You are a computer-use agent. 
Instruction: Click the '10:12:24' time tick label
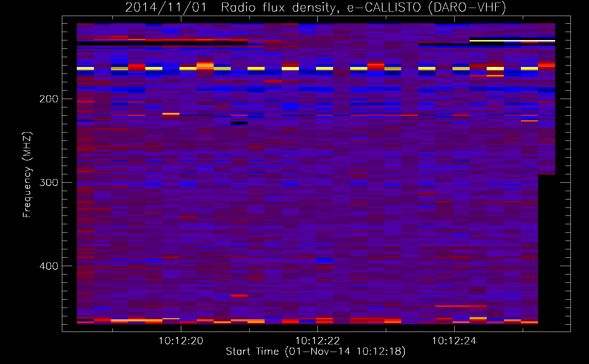point(454,341)
